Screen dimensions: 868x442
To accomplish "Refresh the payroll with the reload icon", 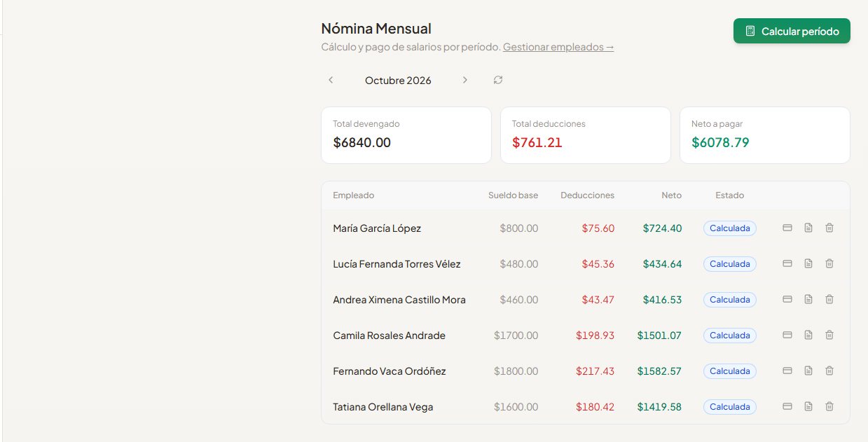I will click(x=498, y=80).
